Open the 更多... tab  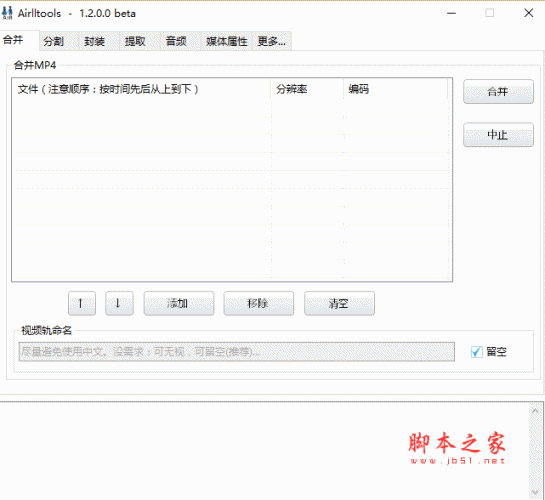click(x=271, y=41)
